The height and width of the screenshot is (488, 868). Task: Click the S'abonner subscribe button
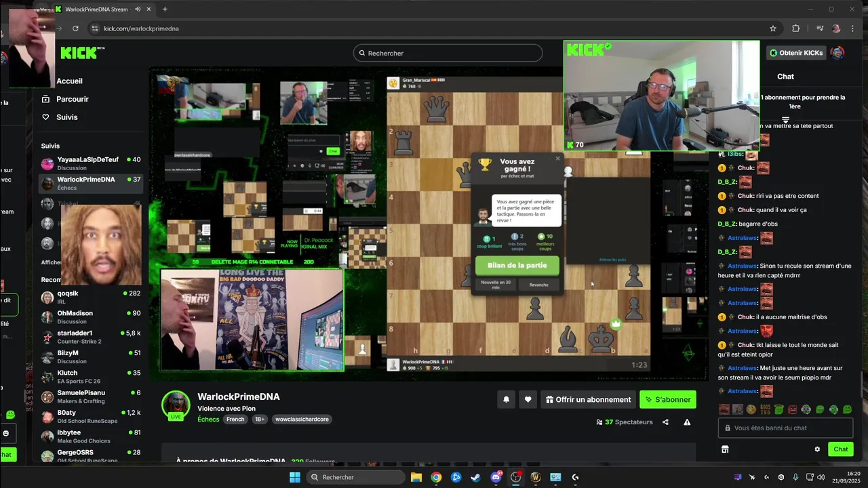(668, 400)
